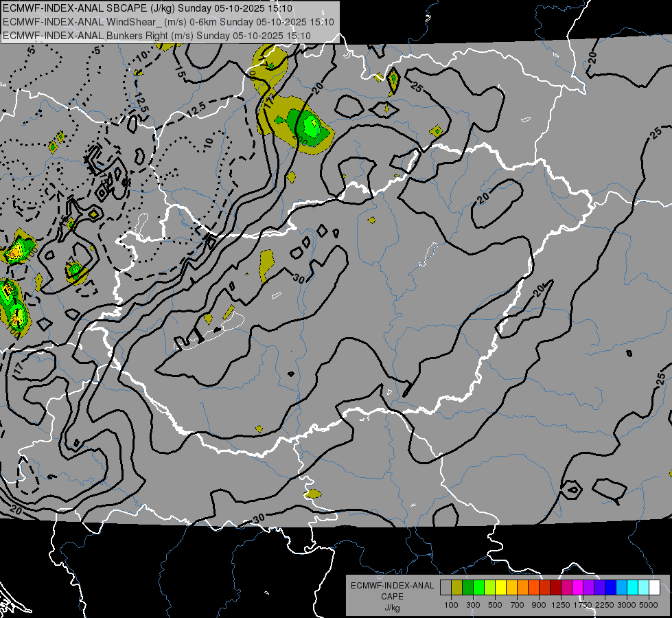672x618 pixels.
Task: Click the WindShear 0-6km title line
Action: click(168, 22)
